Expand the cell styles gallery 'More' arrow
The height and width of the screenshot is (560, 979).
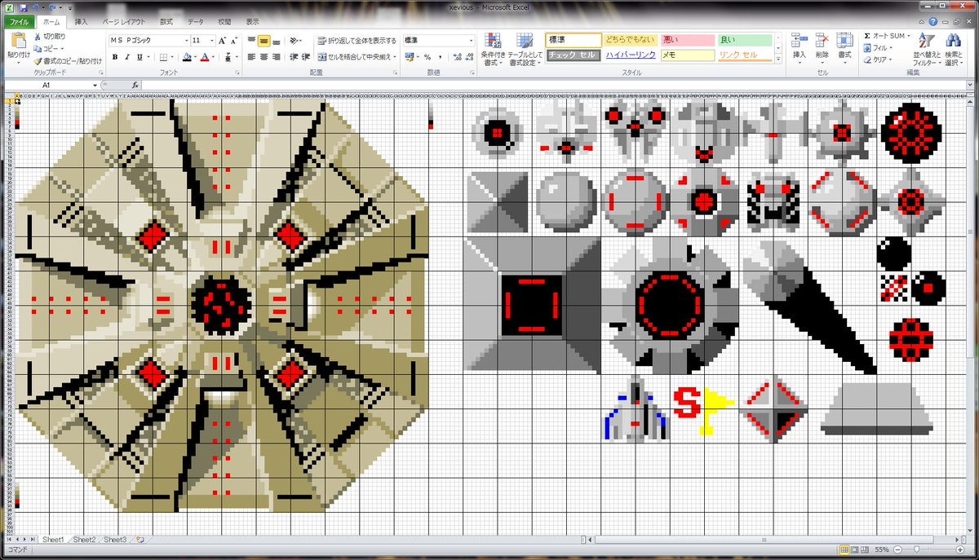click(x=778, y=57)
